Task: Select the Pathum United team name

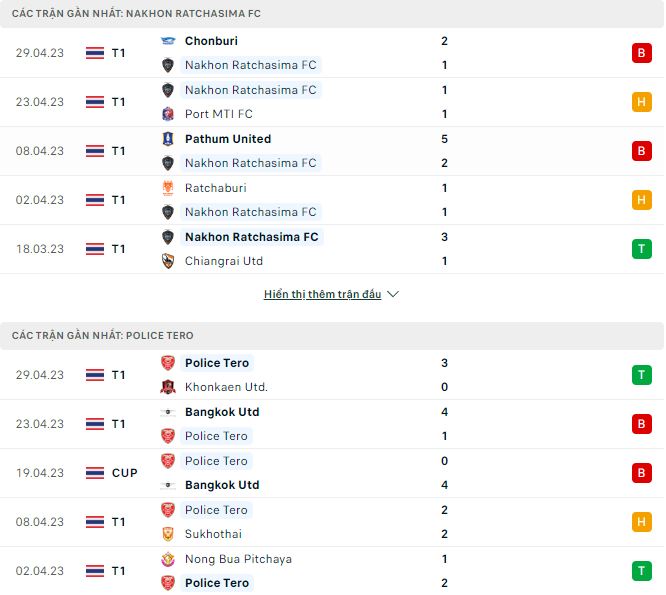Action: click(x=228, y=139)
